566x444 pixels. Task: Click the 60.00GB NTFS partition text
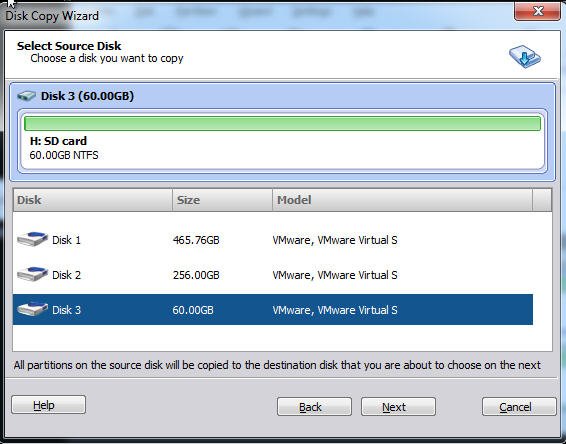(x=64, y=155)
